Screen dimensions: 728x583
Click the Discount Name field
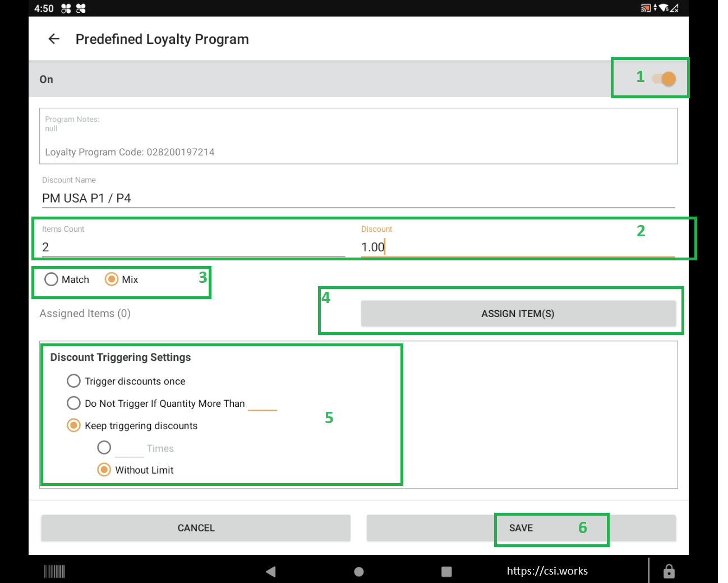[358, 198]
